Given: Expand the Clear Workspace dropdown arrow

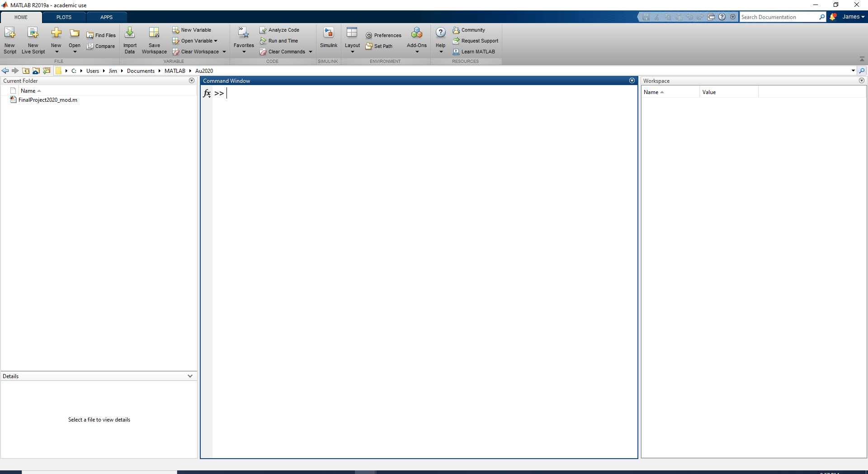Looking at the screenshot, I should (x=223, y=52).
